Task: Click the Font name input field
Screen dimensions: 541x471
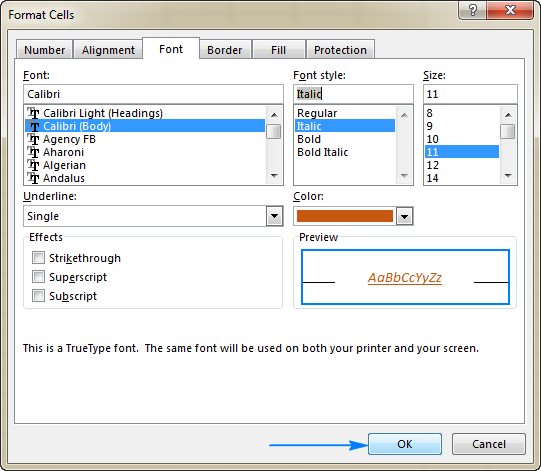Action: click(153, 94)
